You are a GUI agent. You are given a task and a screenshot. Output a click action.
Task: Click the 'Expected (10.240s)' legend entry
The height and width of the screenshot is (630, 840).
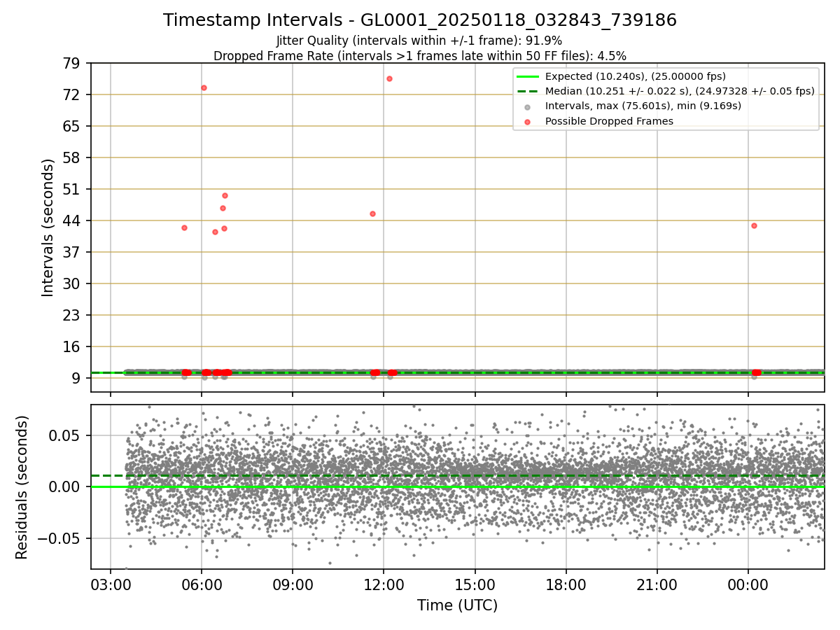[x=636, y=76]
